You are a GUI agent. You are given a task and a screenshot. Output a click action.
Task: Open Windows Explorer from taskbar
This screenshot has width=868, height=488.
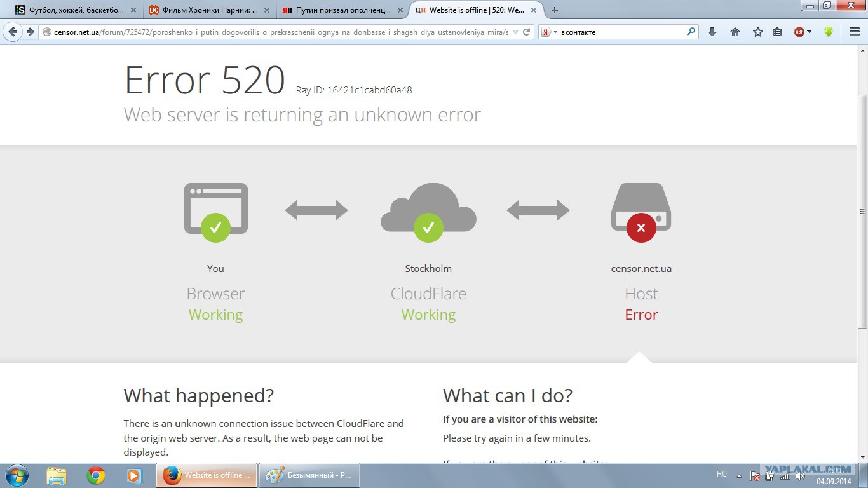pos(57,475)
